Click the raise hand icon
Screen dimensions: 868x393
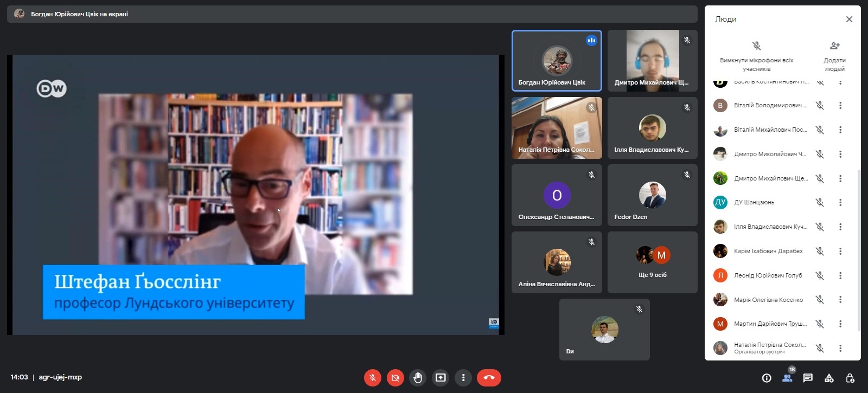pos(418,378)
